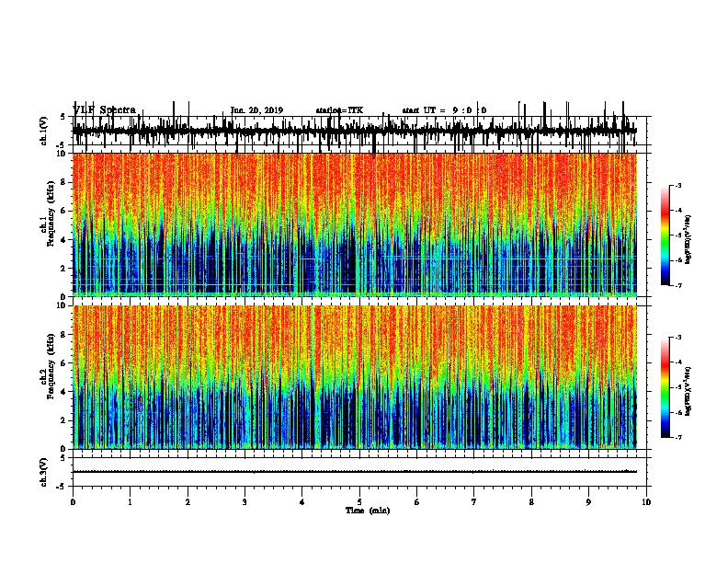
Task: Click the -7 tick on ch.2 colorbar
Action: 678,438
